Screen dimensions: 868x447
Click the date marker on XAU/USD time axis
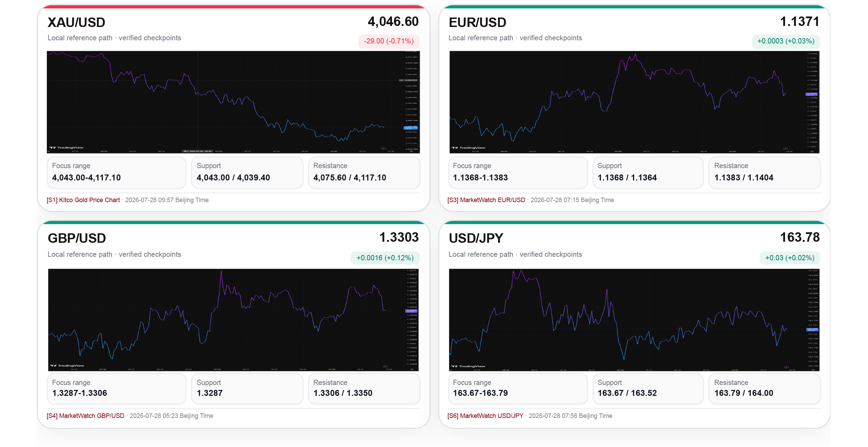[x=198, y=151]
